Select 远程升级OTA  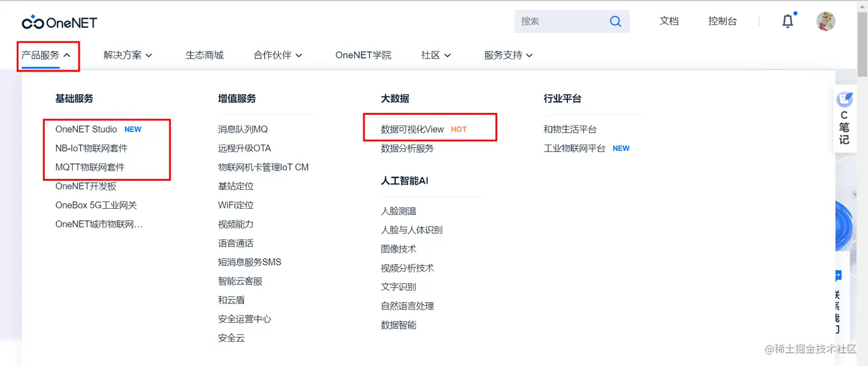pyautogui.click(x=244, y=148)
